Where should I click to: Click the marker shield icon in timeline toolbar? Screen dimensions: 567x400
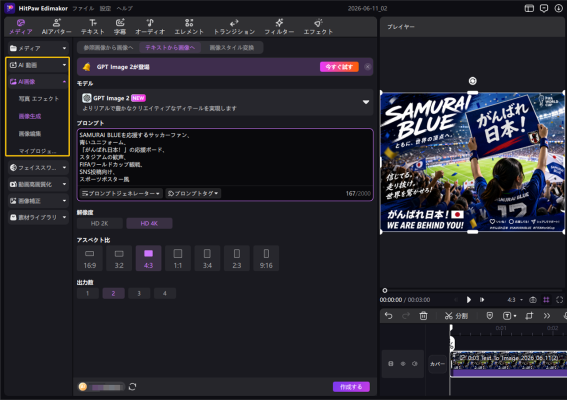pyautogui.click(x=490, y=316)
